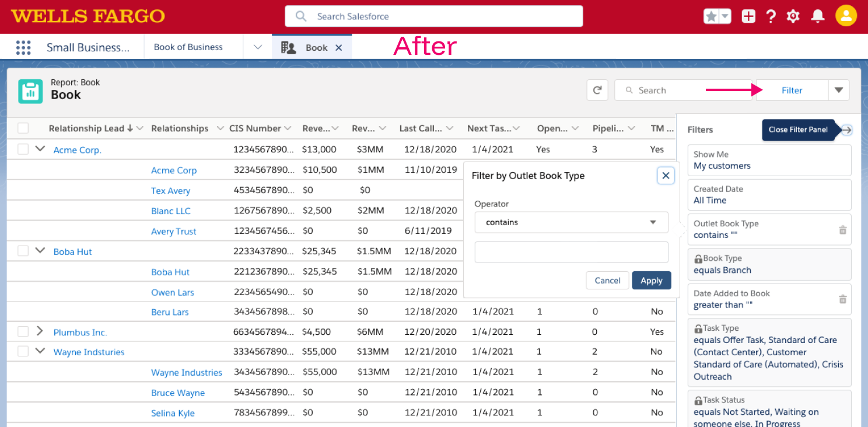Open the Relationships column menu

click(x=220, y=128)
